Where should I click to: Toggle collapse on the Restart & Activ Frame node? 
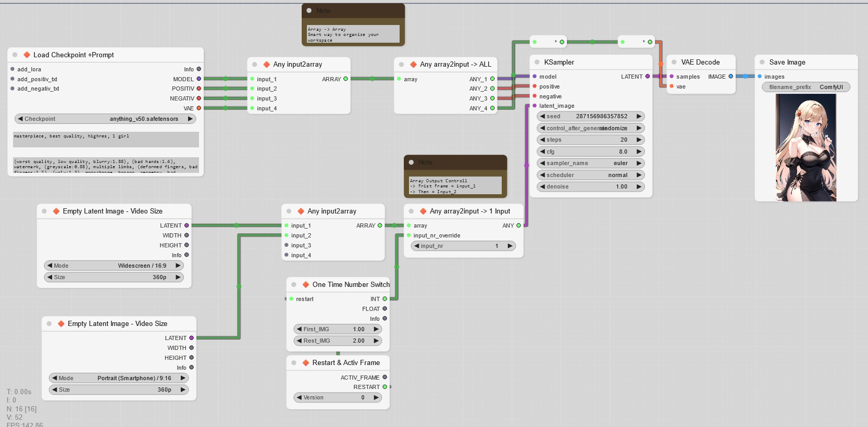294,362
